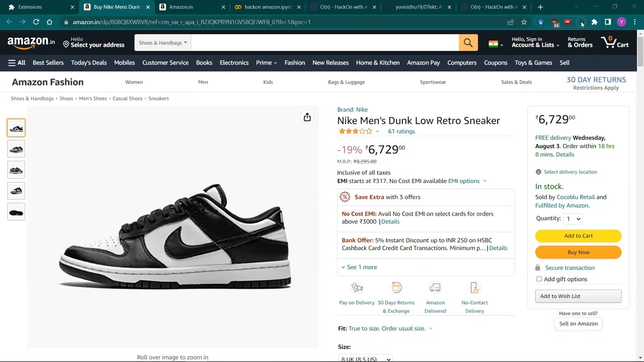Click the Pay on Delivery icon
This screenshot has height=362, width=644.
(357, 288)
